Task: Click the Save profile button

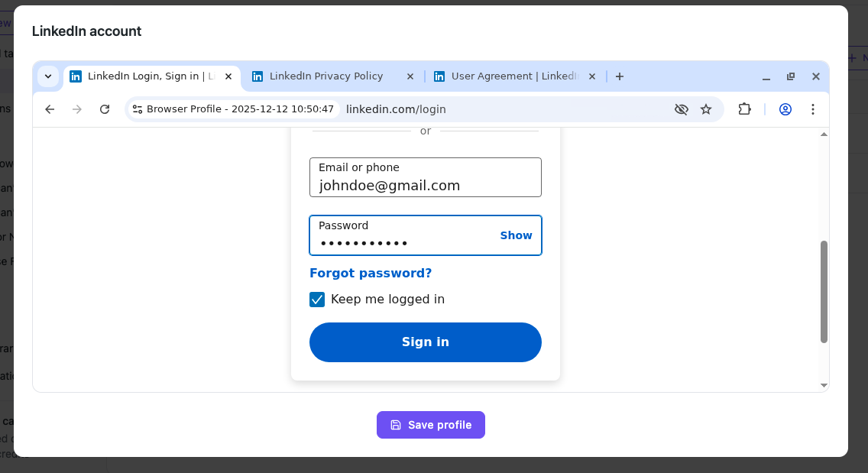Action: point(431,425)
